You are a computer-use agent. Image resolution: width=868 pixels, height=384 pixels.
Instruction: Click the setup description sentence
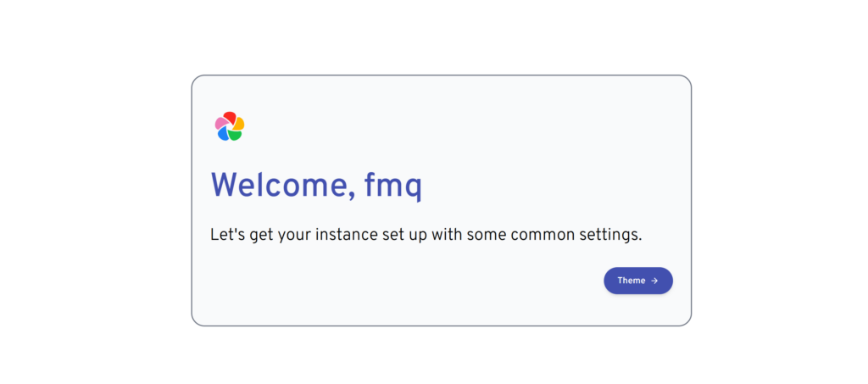point(426,234)
